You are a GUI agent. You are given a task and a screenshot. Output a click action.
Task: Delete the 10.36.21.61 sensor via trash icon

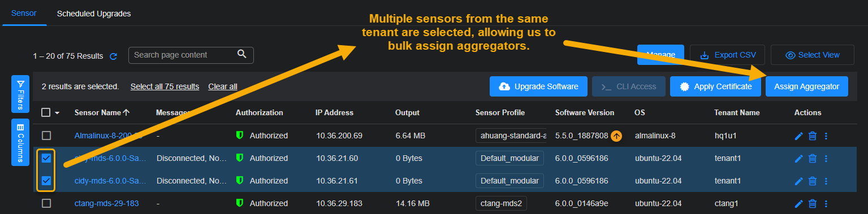pyautogui.click(x=812, y=181)
